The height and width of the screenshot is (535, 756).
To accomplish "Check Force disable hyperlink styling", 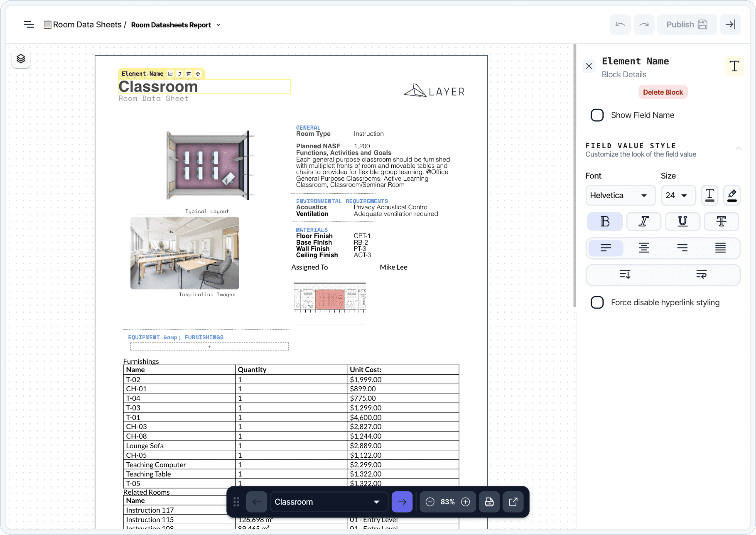I will click(597, 302).
